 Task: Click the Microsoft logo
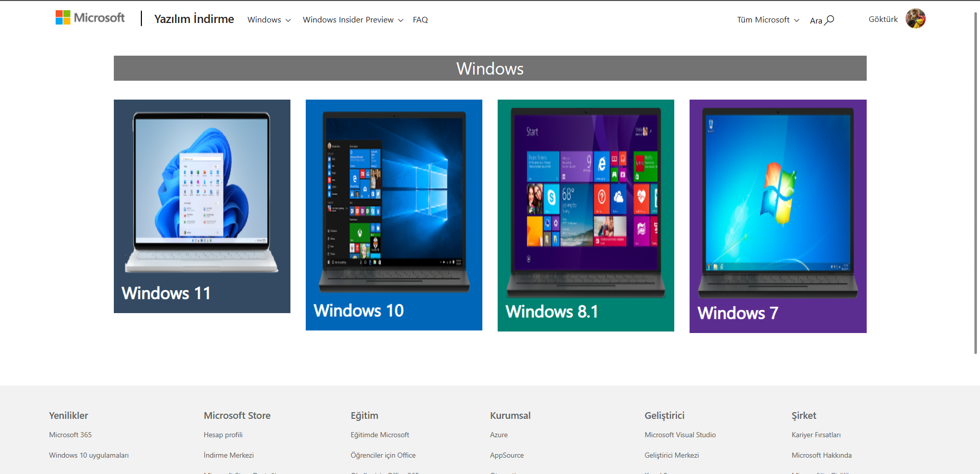pos(90,18)
